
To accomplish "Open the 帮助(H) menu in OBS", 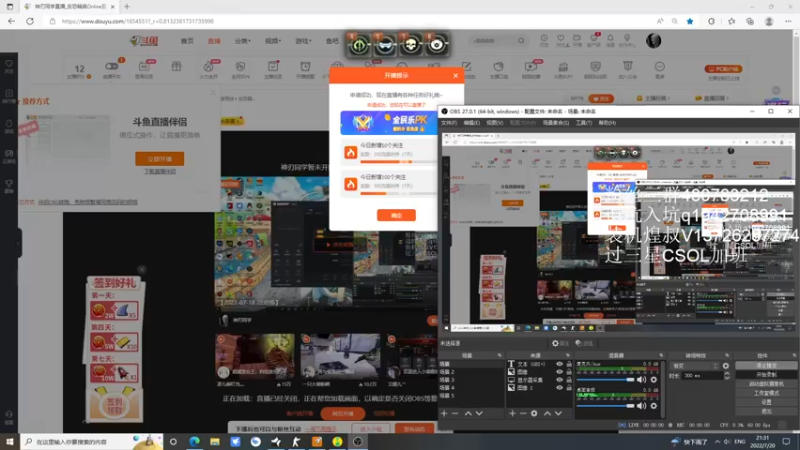I will pos(607,123).
